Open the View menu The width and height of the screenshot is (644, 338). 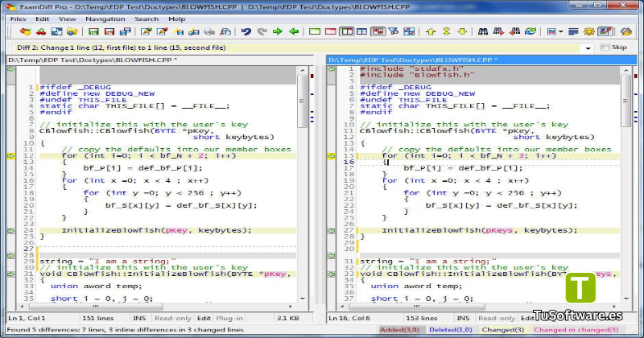68,19
